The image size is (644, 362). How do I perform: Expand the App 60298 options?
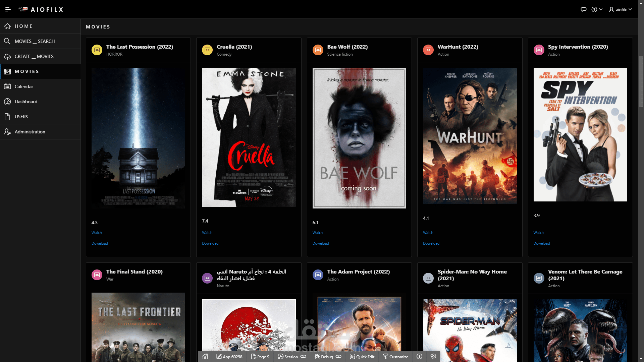[x=229, y=357]
